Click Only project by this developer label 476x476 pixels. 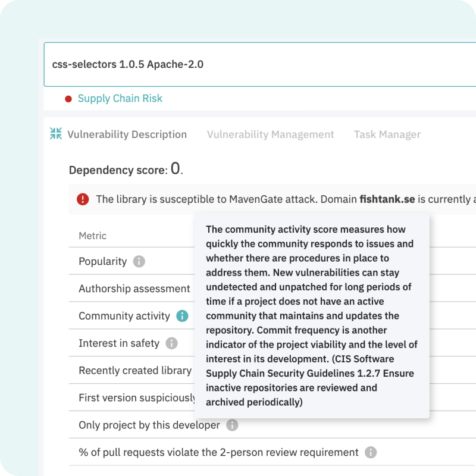coord(149,425)
